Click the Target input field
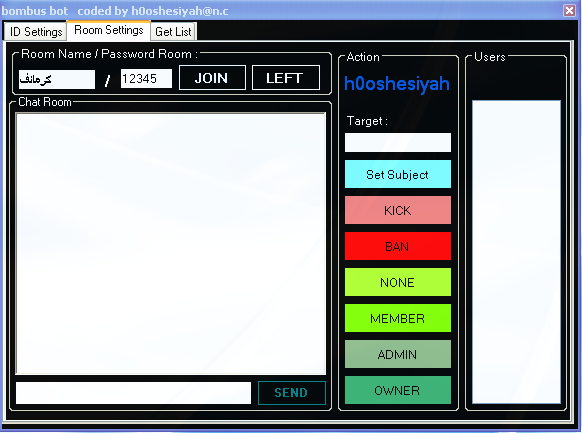 [398, 142]
